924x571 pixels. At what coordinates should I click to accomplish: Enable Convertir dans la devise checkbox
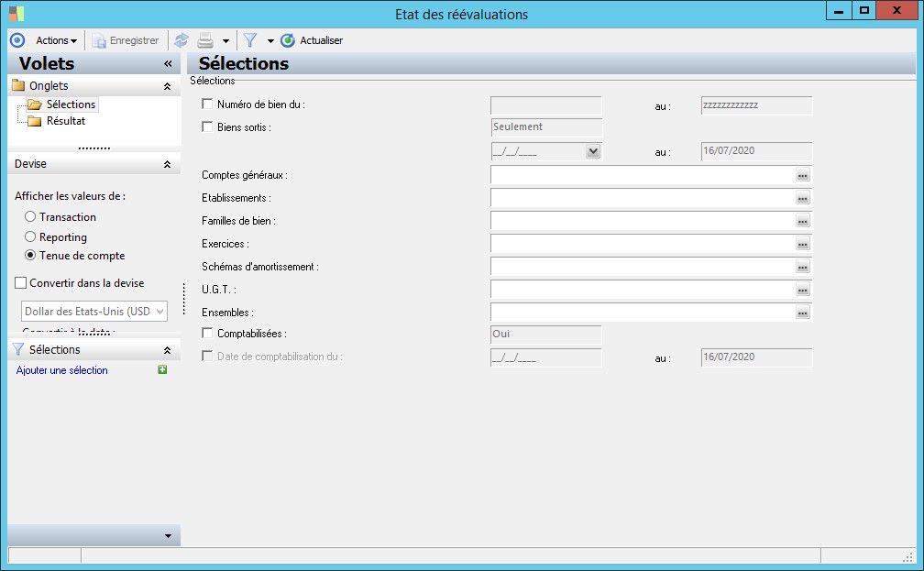[x=20, y=283]
